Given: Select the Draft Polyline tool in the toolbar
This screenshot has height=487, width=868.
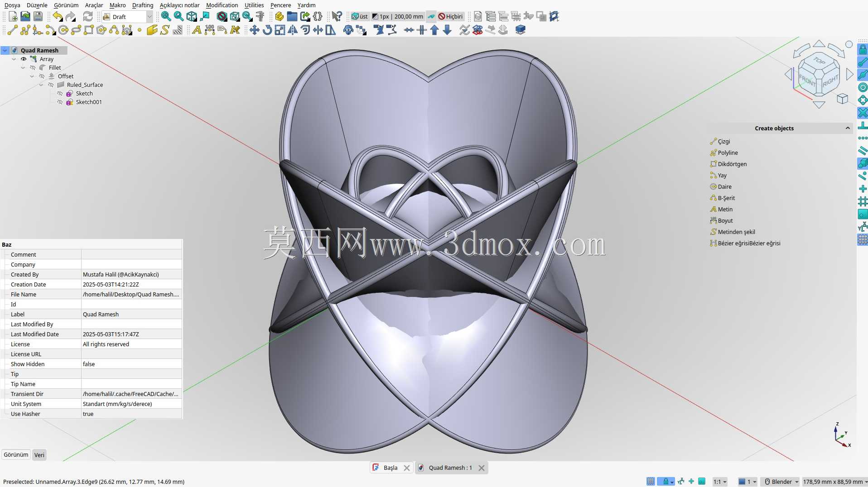Looking at the screenshot, I should [x=25, y=30].
